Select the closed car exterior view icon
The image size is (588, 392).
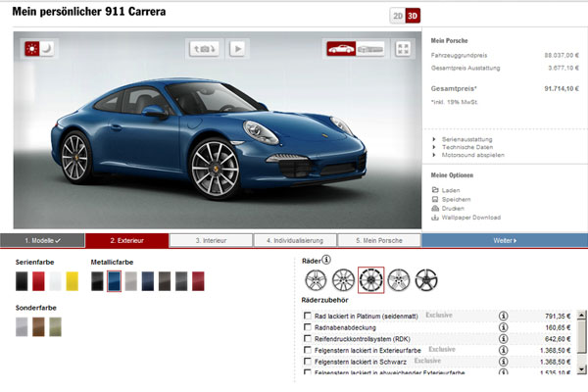click(342, 47)
